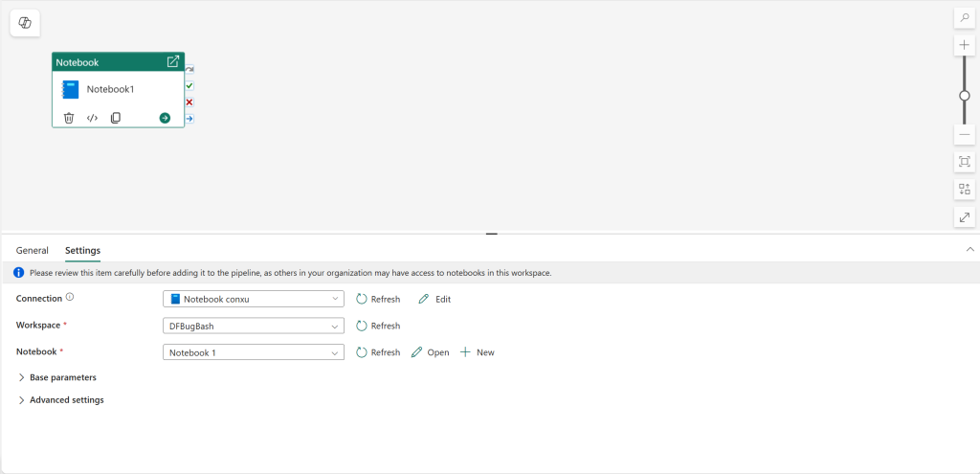Refresh the Notebook list
Screen dimensions: 980x474
pyautogui.click(x=378, y=352)
